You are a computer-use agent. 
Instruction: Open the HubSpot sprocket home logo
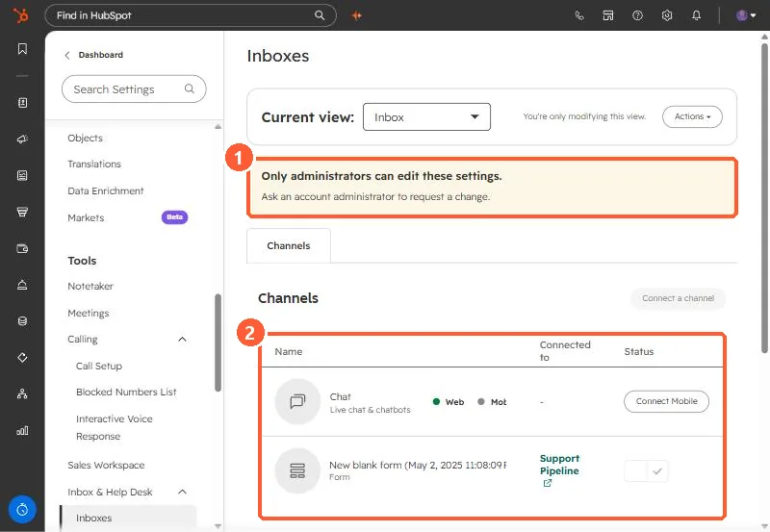coord(20,15)
